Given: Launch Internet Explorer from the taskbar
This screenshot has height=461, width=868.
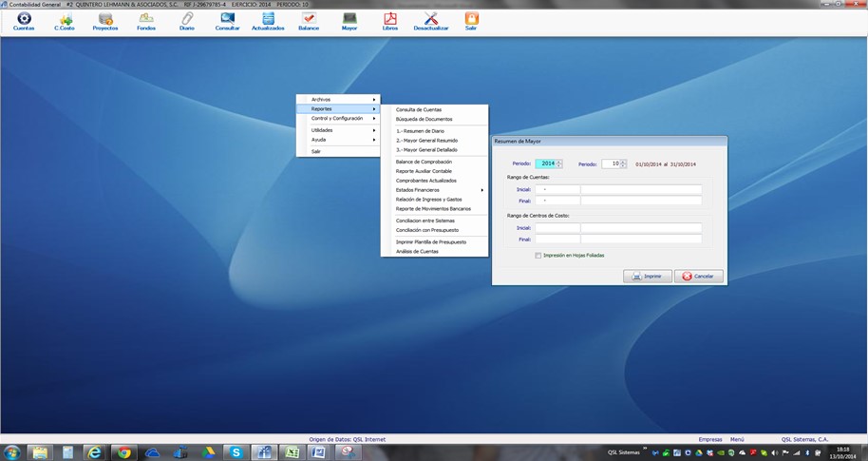Looking at the screenshot, I should (95, 452).
